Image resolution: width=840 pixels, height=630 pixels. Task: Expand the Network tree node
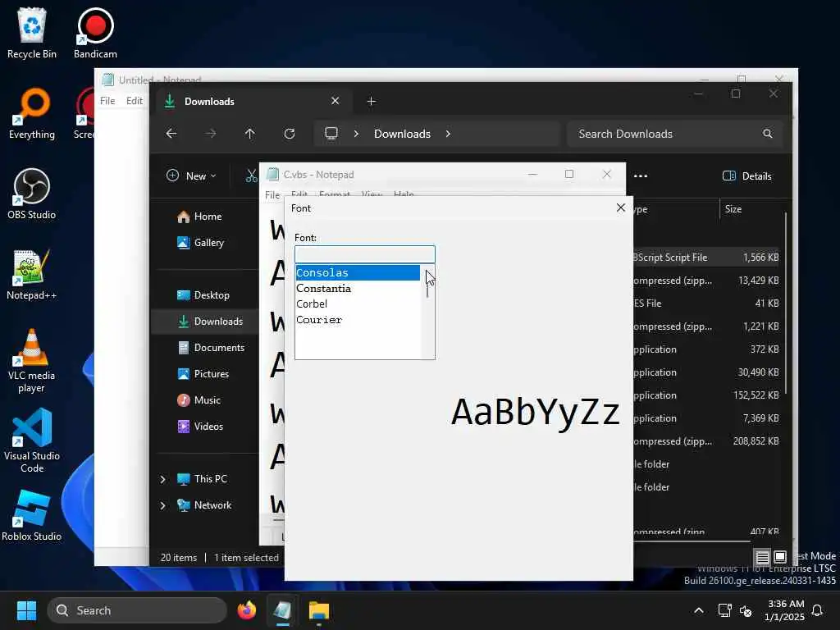tap(163, 505)
